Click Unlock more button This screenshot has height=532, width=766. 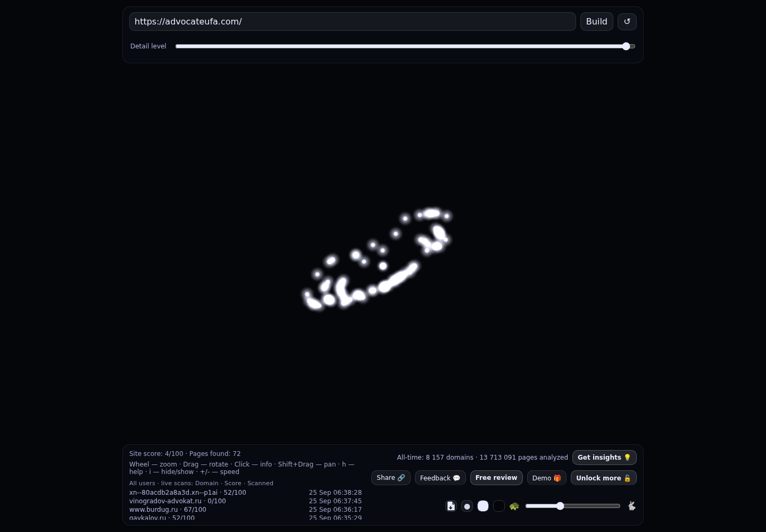[x=604, y=478]
